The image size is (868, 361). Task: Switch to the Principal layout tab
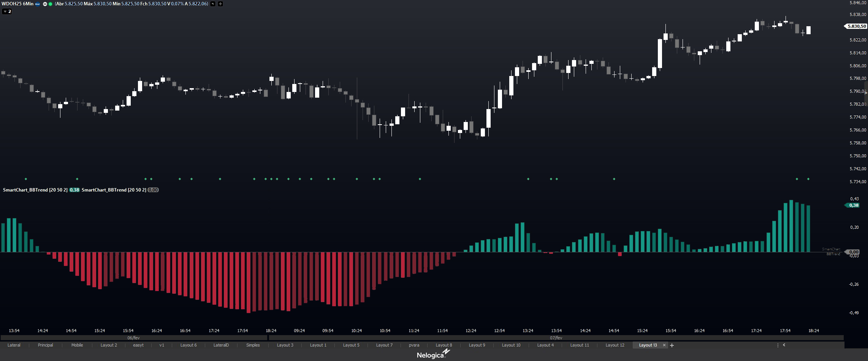[46, 345]
